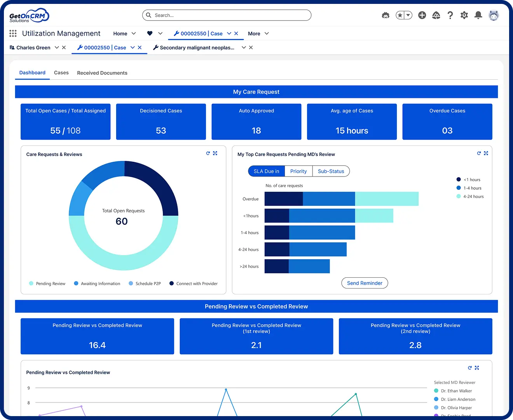513x420 pixels.
Task: Click the notifications bell icon
Action: pyautogui.click(x=478, y=15)
